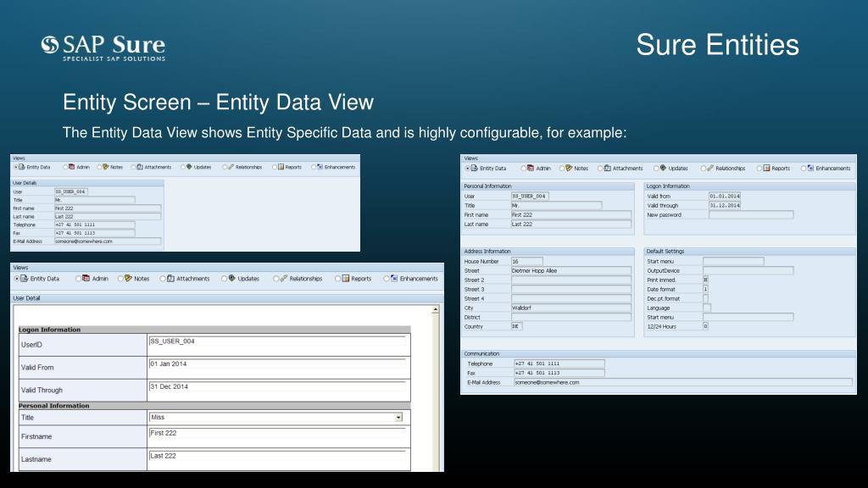This screenshot has height=488, width=868.
Task: Click the Reports icon in the top-left screenshot
Action: 281,167
